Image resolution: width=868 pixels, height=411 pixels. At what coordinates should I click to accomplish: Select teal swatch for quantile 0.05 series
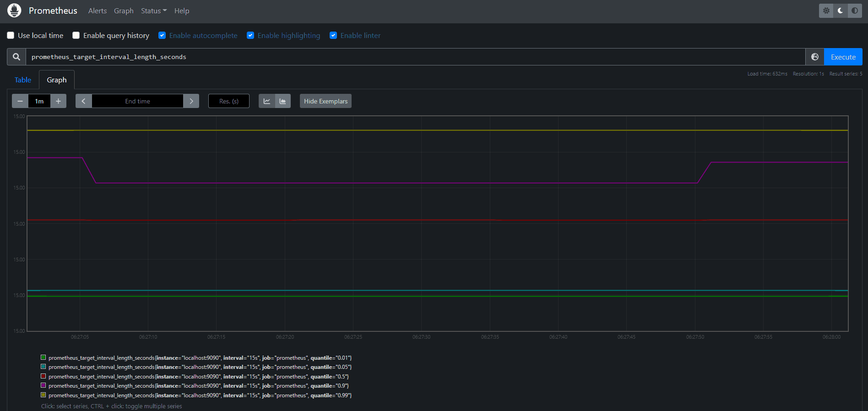[x=43, y=367]
